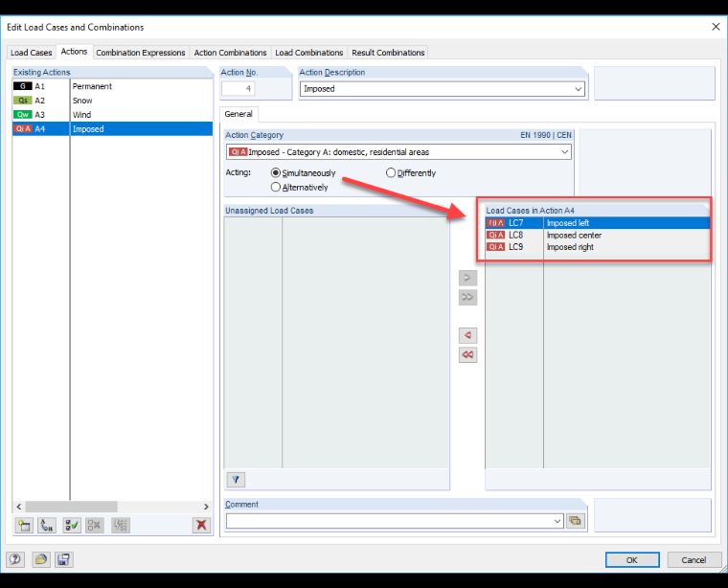This screenshot has height=588, width=728.
Task: Open the Result Combinations tab
Action: [x=388, y=53]
